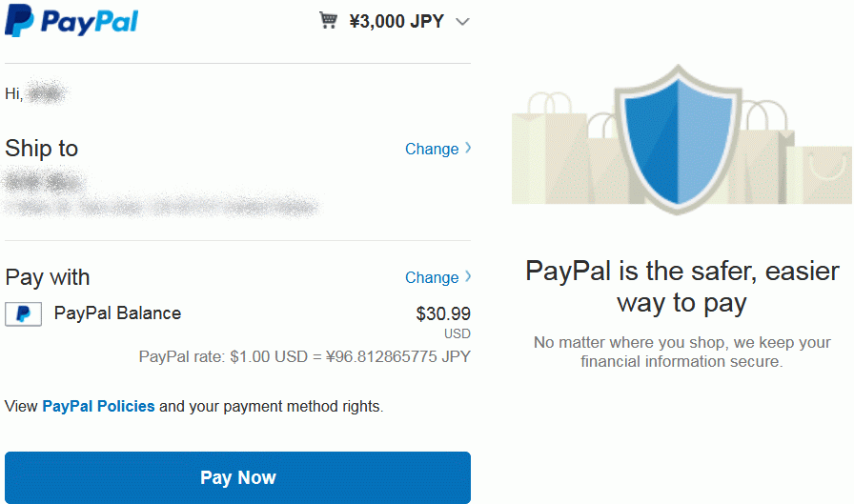Image resolution: width=854 pixels, height=504 pixels.
Task: Open the shopping cart icon
Action: click(x=328, y=21)
